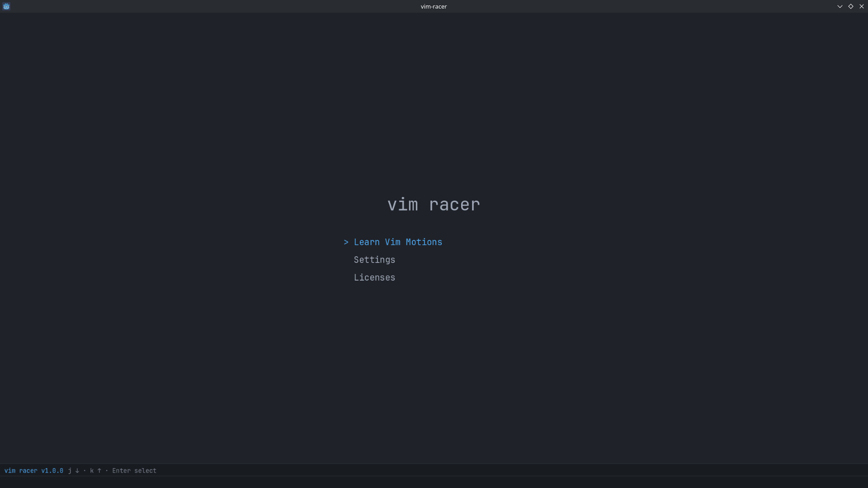Viewport: 868px width, 488px height.
Task: Click the '>' selection cursor marker
Action: click(346, 242)
